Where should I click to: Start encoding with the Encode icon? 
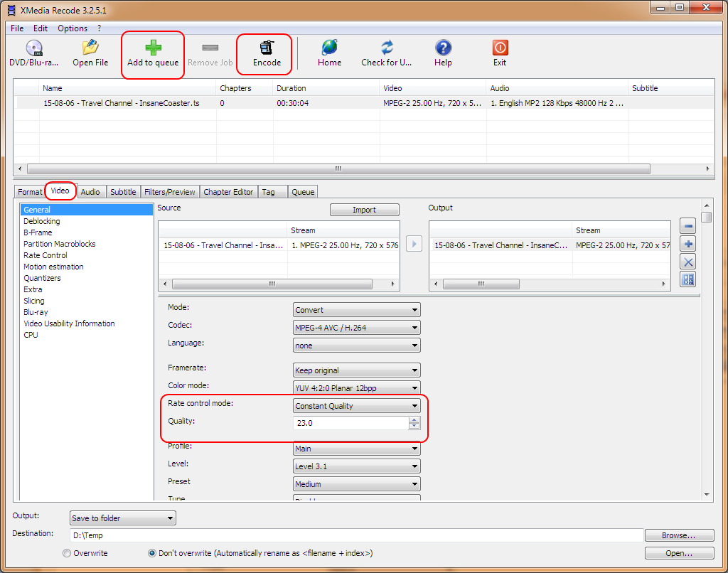tap(267, 48)
